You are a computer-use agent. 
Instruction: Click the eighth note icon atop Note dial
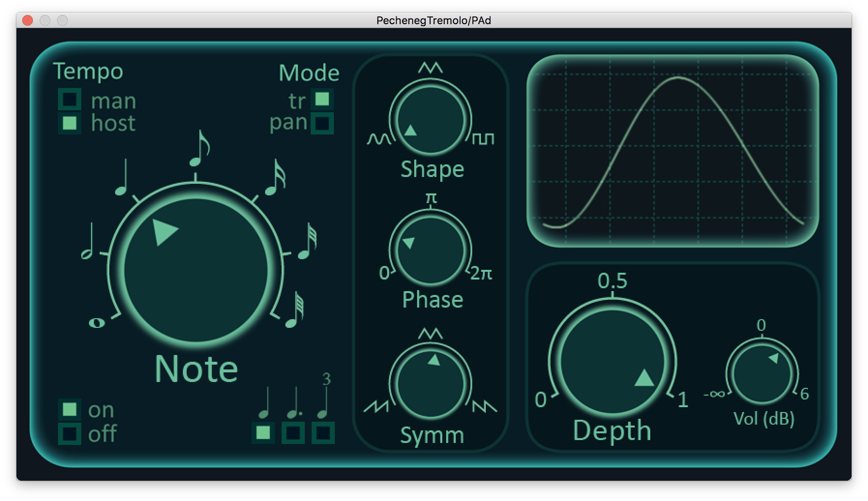tap(199, 148)
